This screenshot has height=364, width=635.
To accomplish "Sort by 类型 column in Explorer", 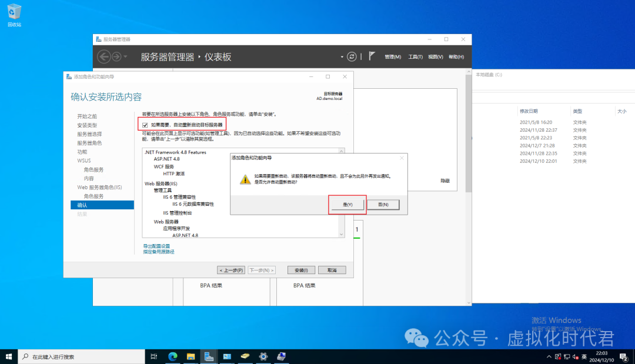I will click(x=577, y=111).
